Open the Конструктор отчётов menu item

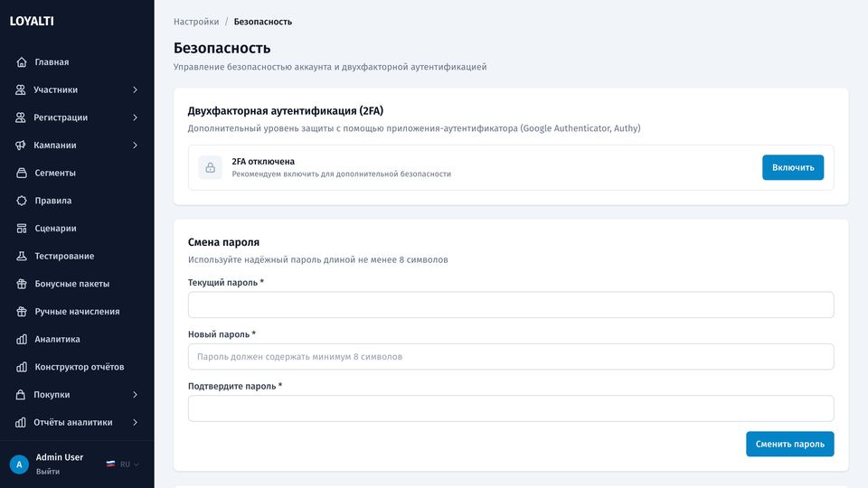(77, 367)
